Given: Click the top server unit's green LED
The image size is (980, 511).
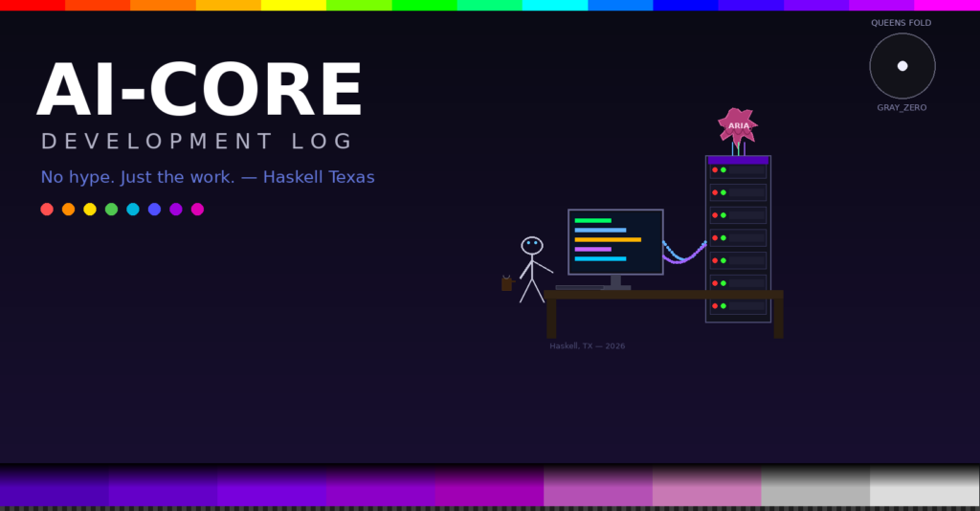Looking at the screenshot, I should pyautogui.click(x=724, y=169).
